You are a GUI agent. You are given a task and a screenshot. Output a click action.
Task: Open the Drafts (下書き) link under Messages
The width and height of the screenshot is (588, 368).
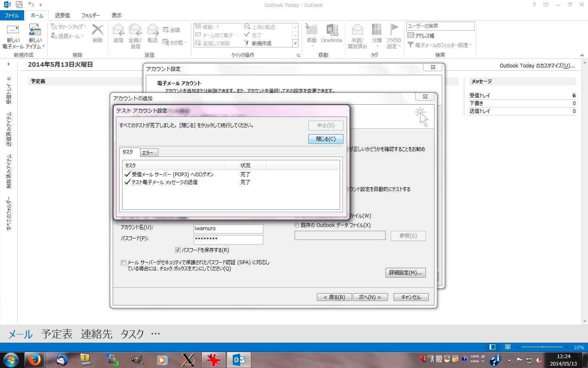(477, 103)
